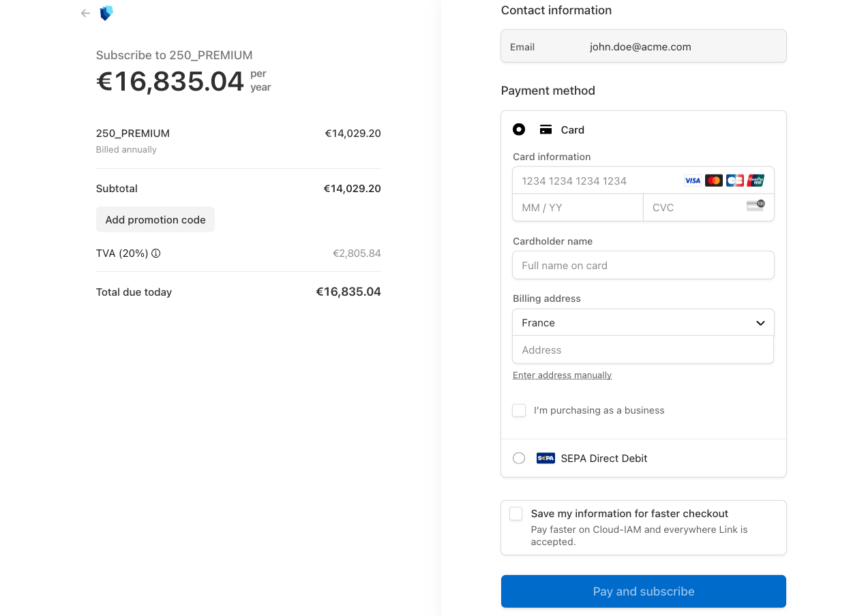
Task: Click Enter address manually link
Action: (562, 375)
